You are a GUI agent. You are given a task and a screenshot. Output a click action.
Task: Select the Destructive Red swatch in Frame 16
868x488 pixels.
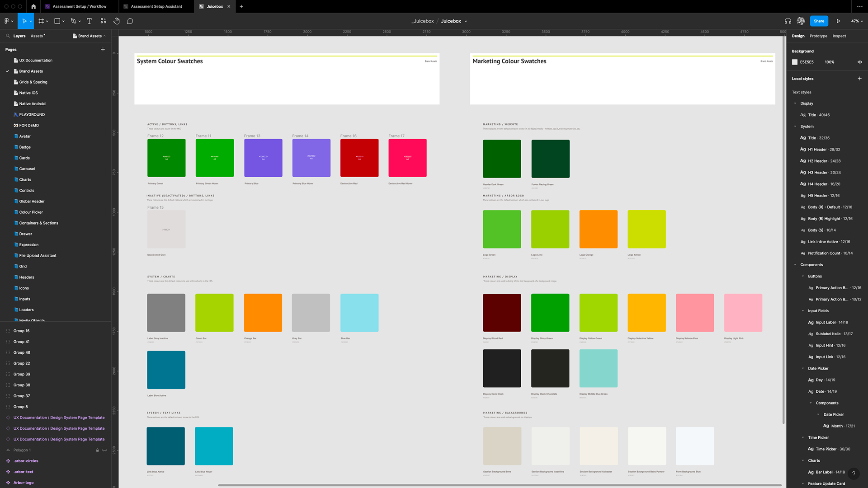pos(359,158)
